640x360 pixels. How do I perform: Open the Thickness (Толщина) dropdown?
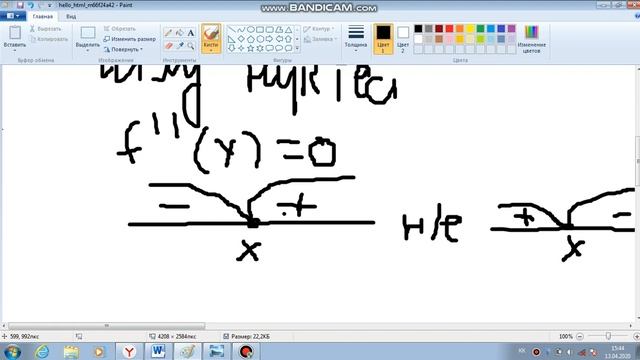(356, 38)
